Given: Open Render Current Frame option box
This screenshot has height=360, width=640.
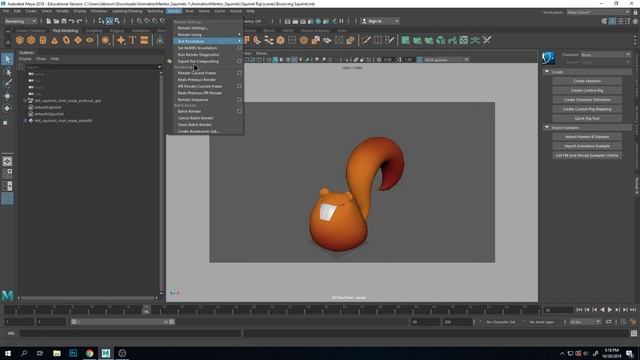Looking at the screenshot, I should tap(239, 73).
